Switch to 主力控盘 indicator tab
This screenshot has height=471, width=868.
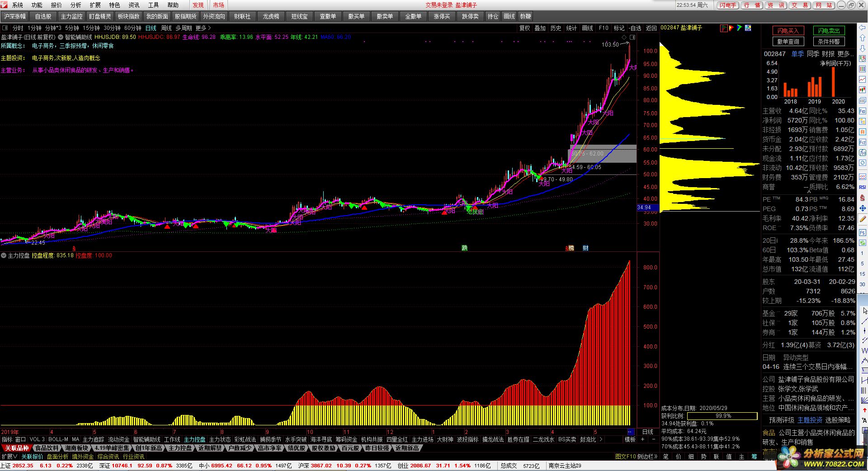194,439
